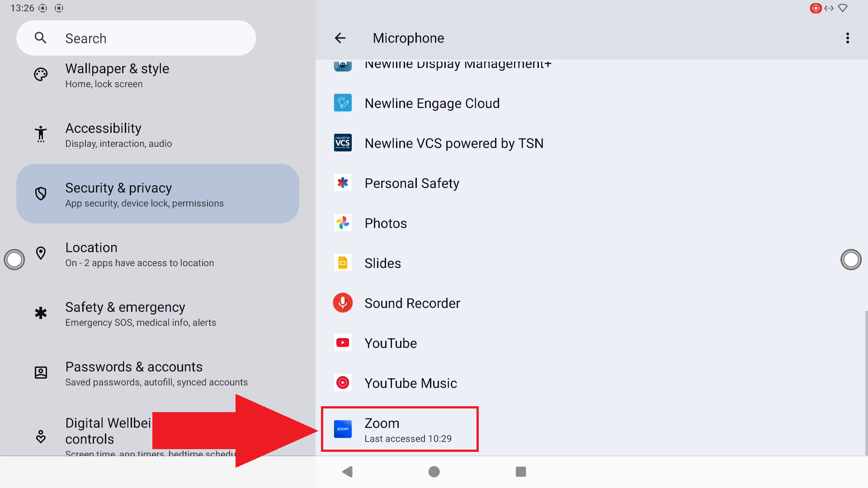
Task: Open Newline Engage Cloud permission
Action: (x=432, y=103)
